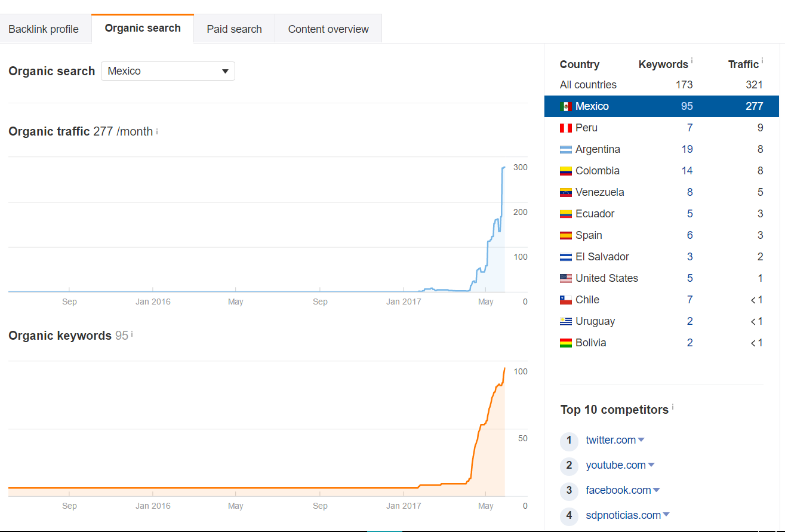This screenshot has width=785, height=532.
Task: Click the Spain flag icon
Action: pyautogui.click(x=566, y=235)
